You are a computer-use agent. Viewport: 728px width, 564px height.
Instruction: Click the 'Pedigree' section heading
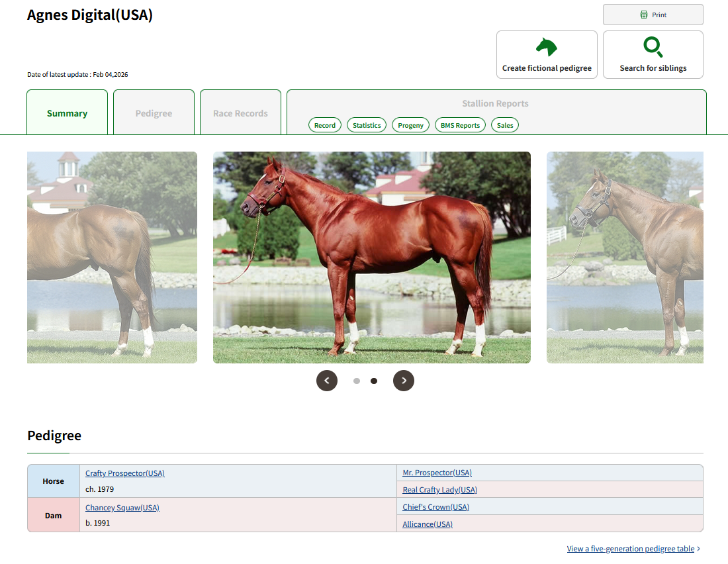coord(54,436)
